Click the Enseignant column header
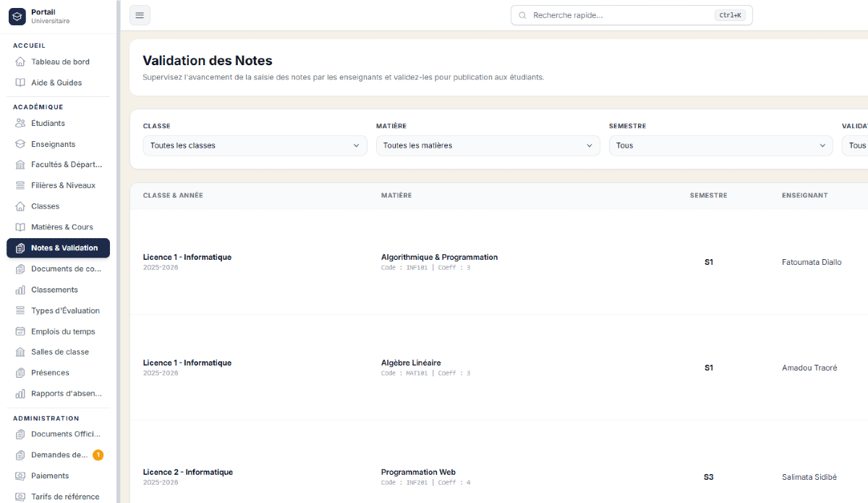Viewport: 868px width, 503px height. point(805,195)
